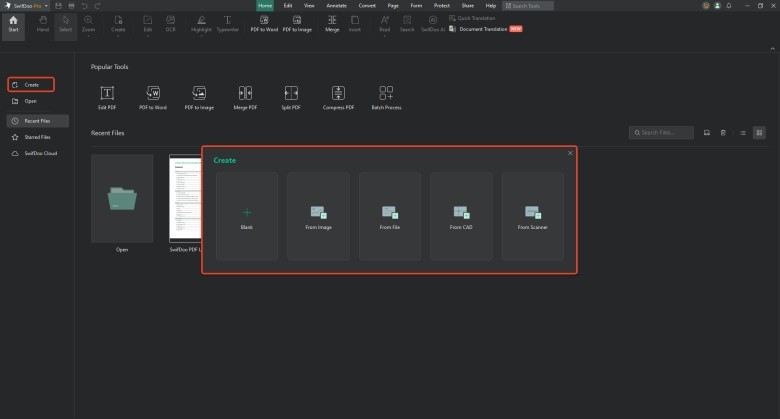Open the Form tab
Image resolution: width=780 pixels, height=419 pixels.
[x=416, y=5]
